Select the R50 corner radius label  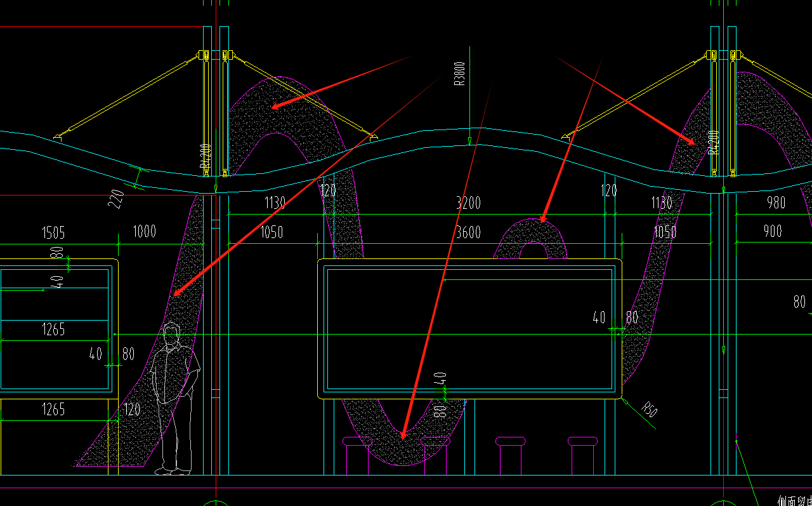[649, 409]
